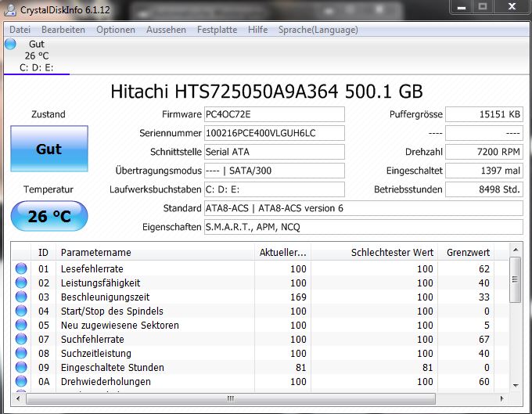The height and width of the screenshot is (414, 532).
Task: Click the Schlechtester Wert column header
Action: click(x=374, y=253)
